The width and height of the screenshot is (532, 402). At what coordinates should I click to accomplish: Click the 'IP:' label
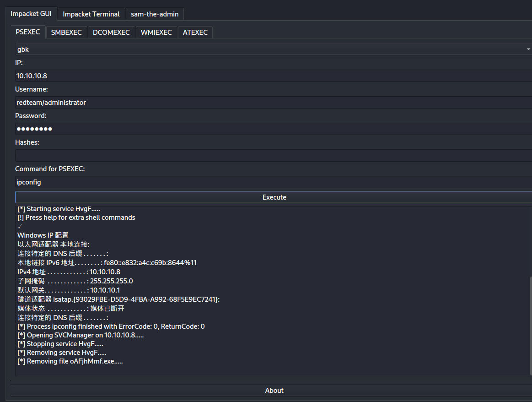[x=19, y=63]
